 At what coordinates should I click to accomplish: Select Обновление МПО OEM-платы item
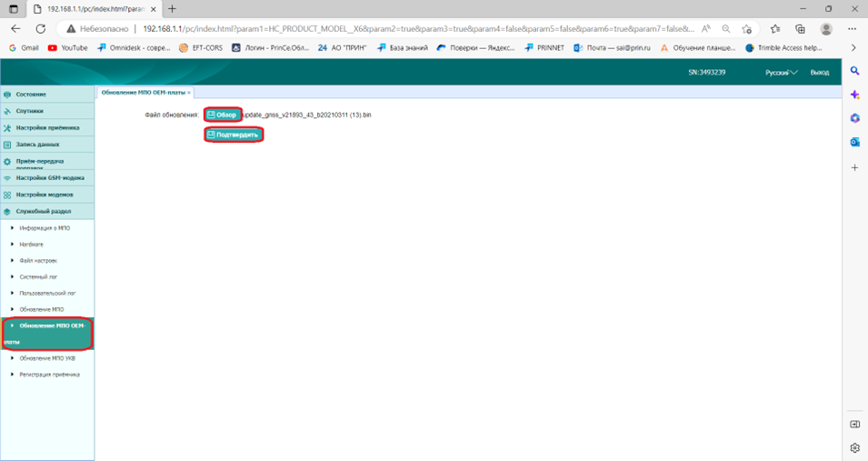(47, 334)
